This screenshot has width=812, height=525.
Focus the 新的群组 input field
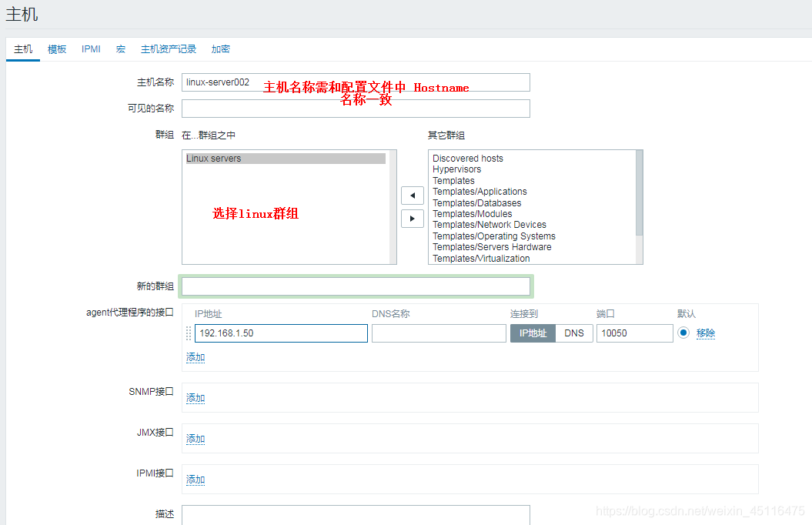(356, 286)
